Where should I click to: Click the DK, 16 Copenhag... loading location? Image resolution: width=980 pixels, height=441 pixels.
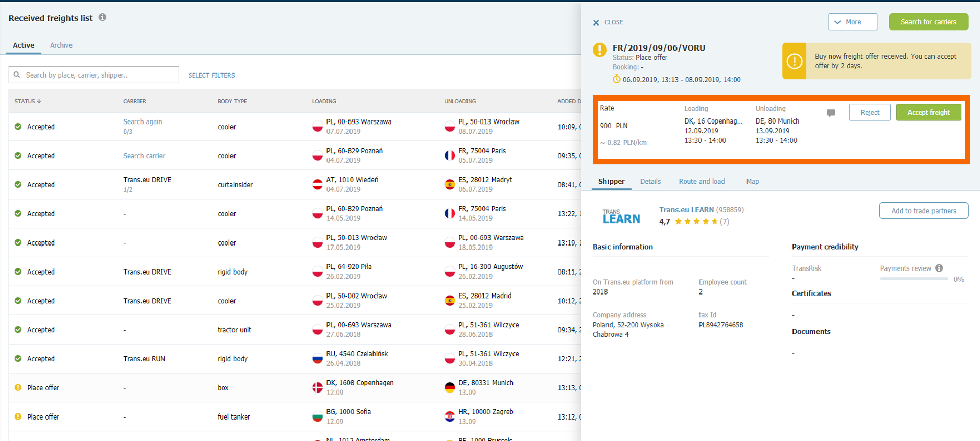tap(713, 121)
